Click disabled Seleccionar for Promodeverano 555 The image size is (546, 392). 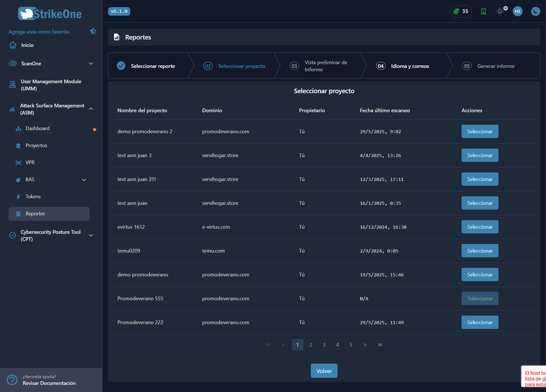[480, 299]
